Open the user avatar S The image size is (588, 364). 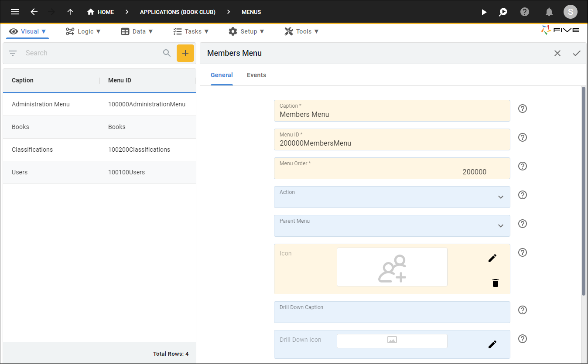570,12
